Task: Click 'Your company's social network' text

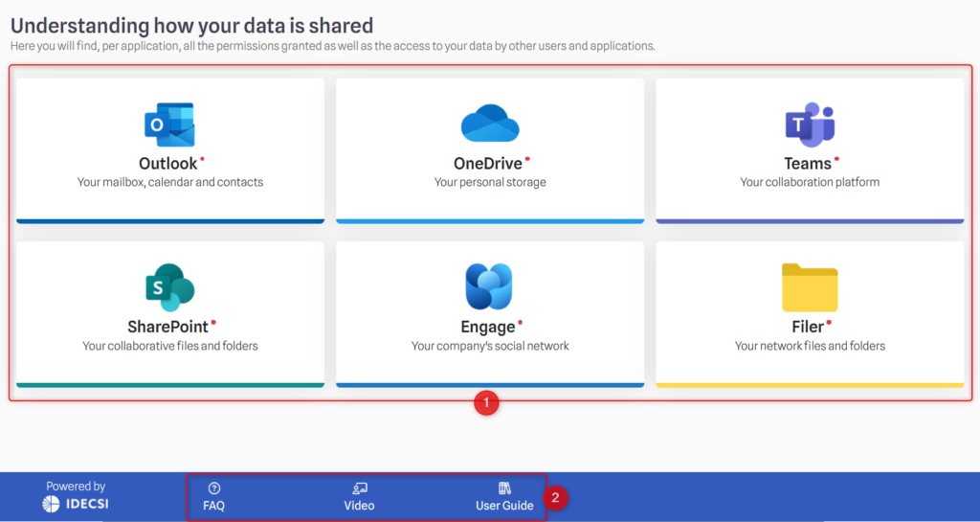Action: pos(490,347)
